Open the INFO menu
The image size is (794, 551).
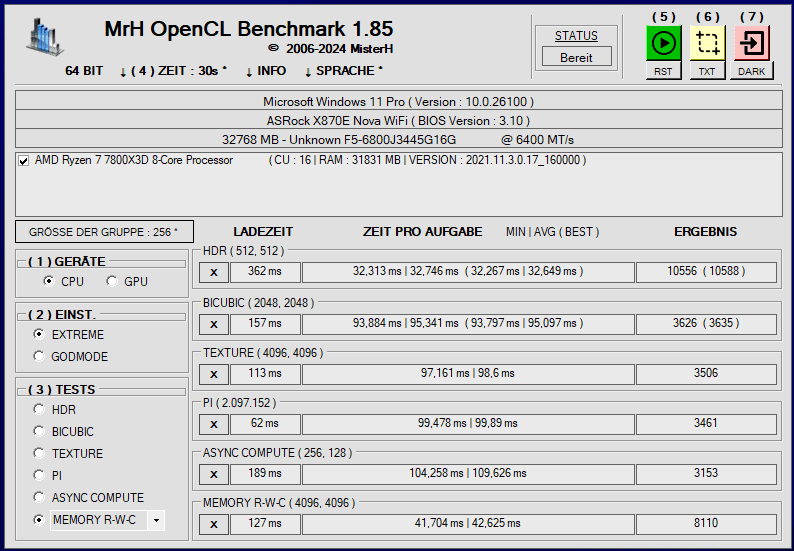click(266, 71)
